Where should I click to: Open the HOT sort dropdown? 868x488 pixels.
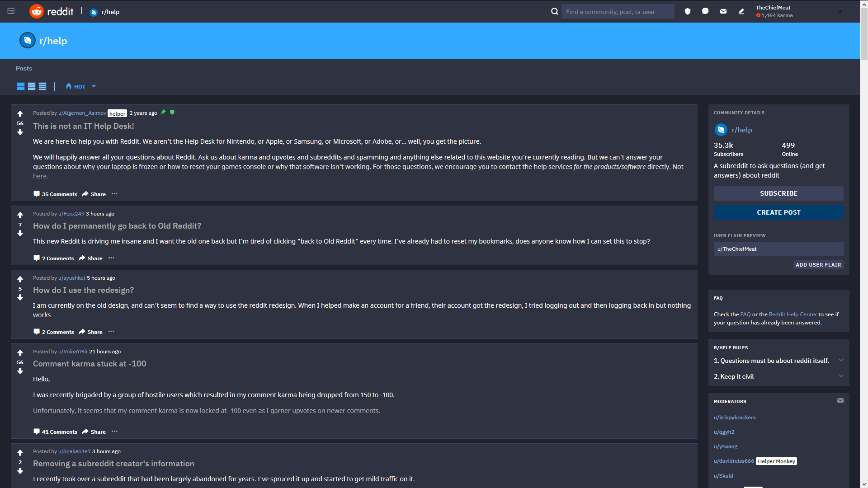point(80,86)
